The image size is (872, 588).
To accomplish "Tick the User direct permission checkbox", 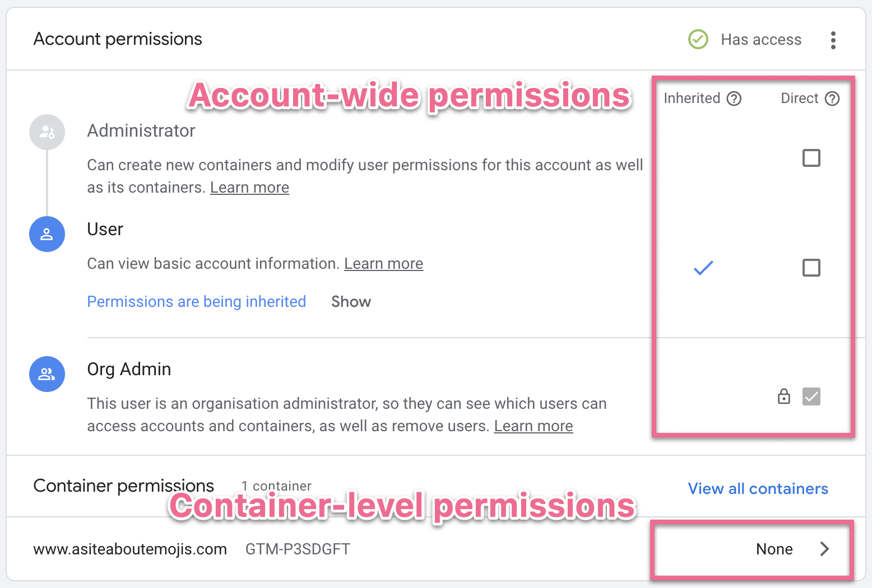I will [811, 268].
